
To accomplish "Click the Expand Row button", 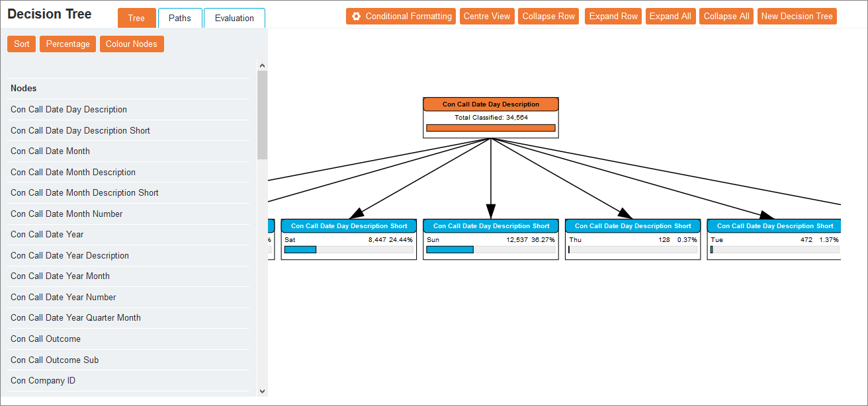I will coord(614,17).
